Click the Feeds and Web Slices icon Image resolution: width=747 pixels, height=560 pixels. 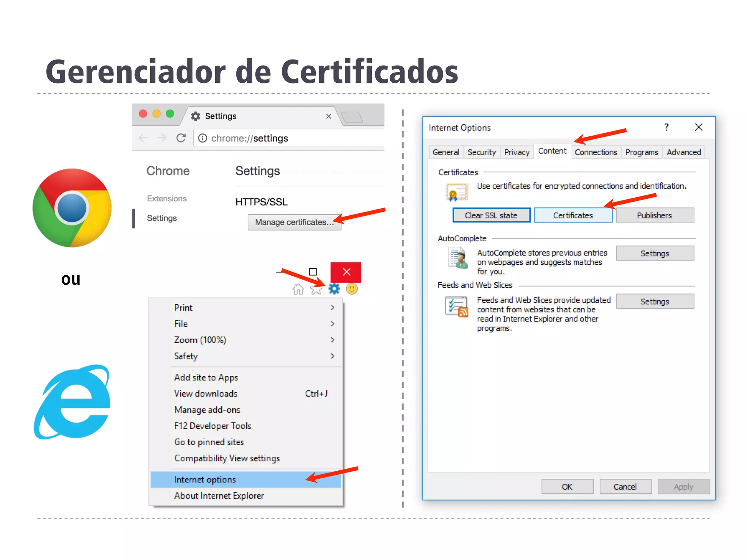pos(457,307)
